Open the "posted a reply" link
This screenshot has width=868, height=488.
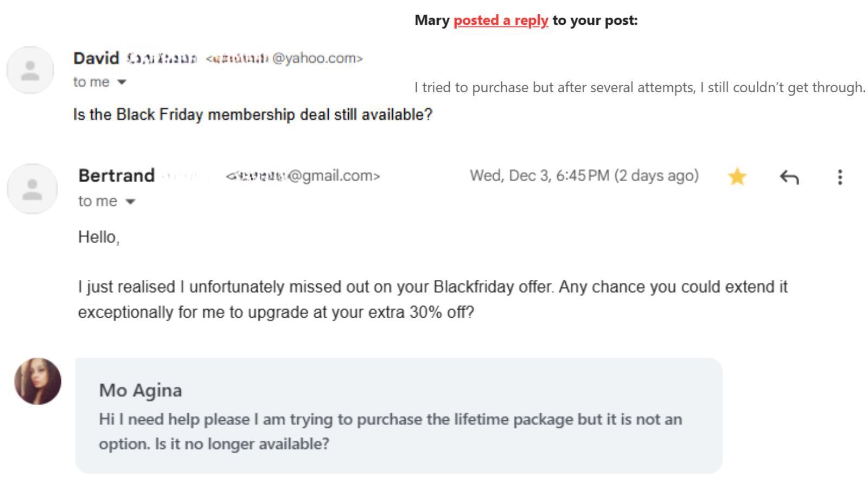(x=500, y=21)
